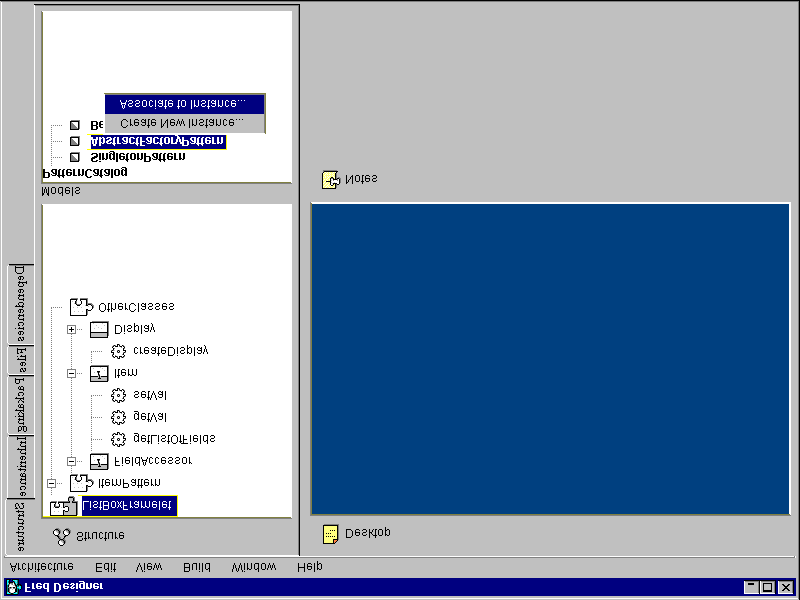Click the AbstractFactoryPattern square icon

click(75, 141)
